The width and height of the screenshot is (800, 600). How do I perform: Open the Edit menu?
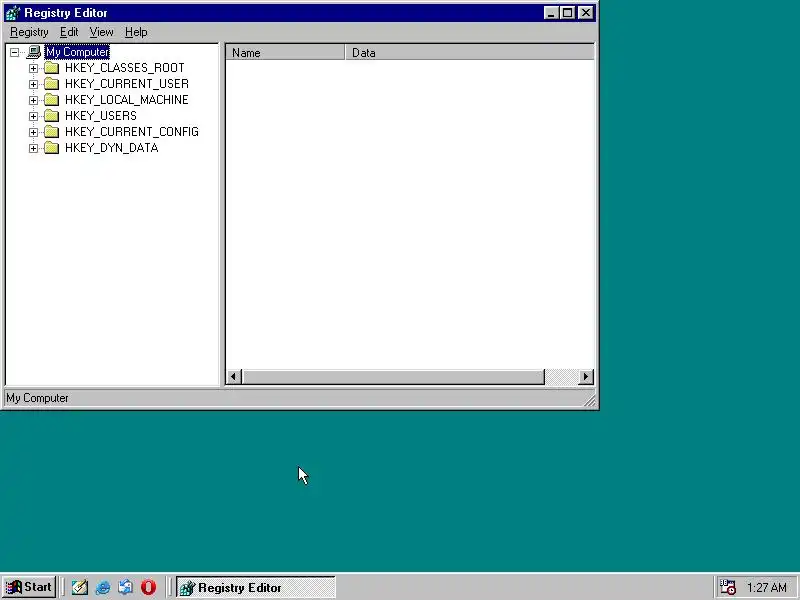pyautogui.click(x=69, y=32)
